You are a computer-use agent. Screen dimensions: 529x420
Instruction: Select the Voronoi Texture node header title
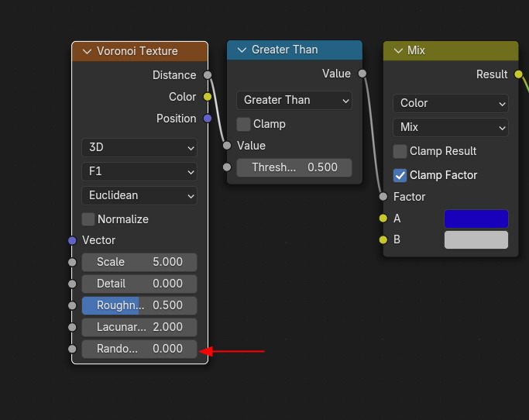click(137, 51)
